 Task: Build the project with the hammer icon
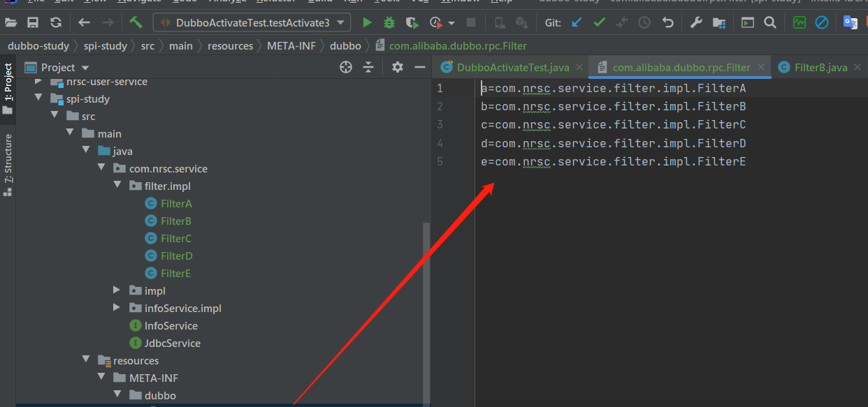(136, 22)
